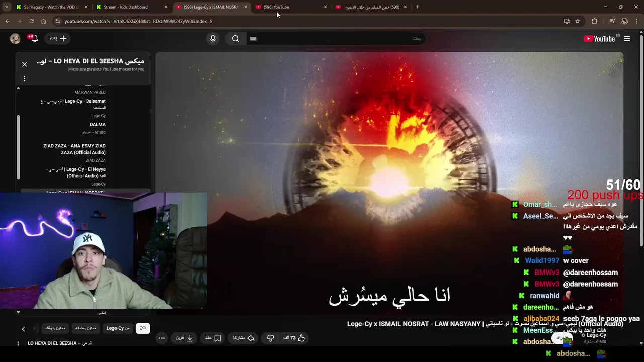Switch to 'Stream - Kick Dashboard' tab

pyautogui.click(x=126, y=7)
